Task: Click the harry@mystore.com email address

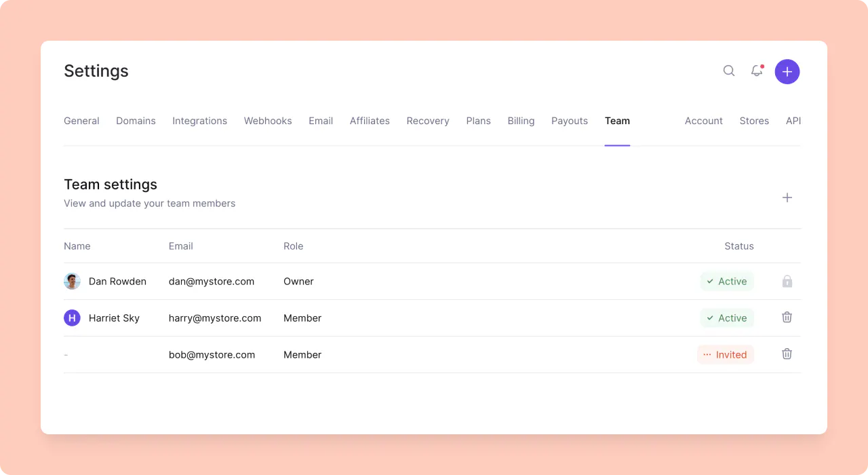Action: pos(215,318)
